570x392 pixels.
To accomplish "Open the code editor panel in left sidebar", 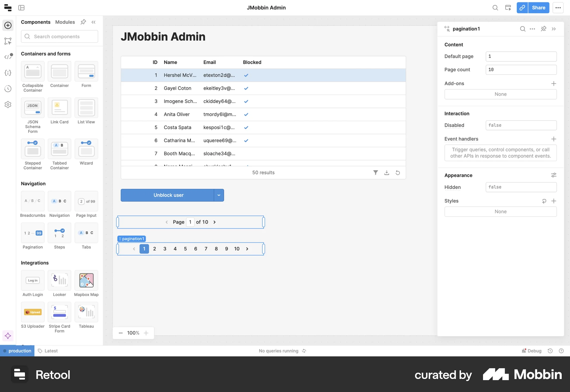I will [x=8, y=56].
